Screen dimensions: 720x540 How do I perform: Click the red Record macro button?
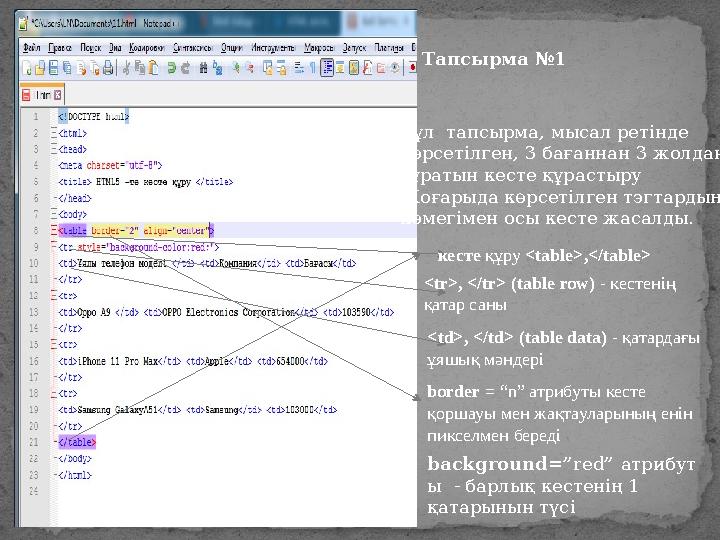coord(412,68)
